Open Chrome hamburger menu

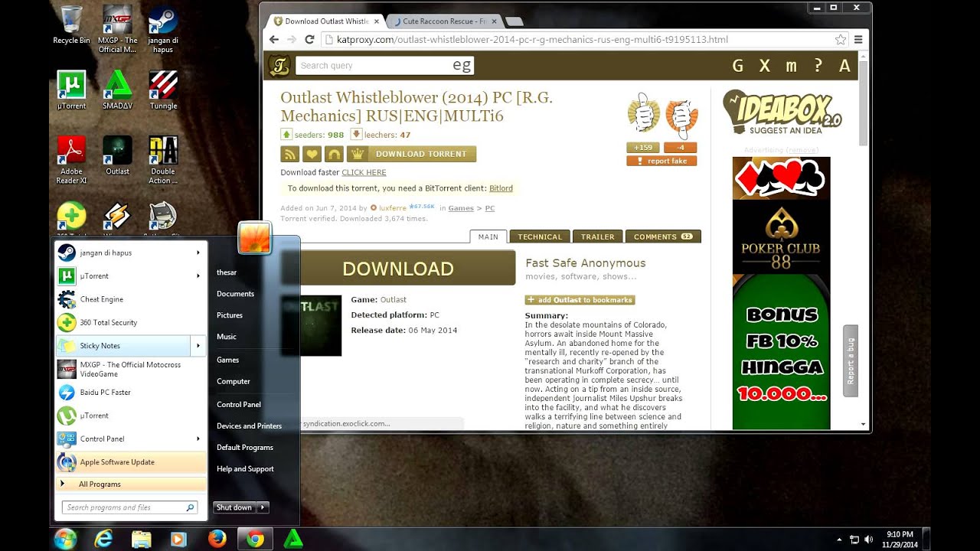point(859,40)
